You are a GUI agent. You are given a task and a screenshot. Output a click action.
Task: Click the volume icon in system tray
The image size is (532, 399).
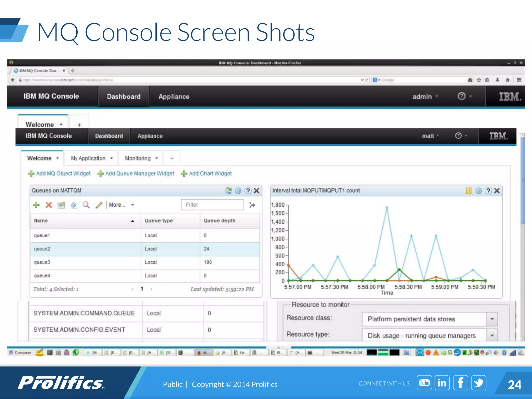pyautogui.click(x=496, y=353)
